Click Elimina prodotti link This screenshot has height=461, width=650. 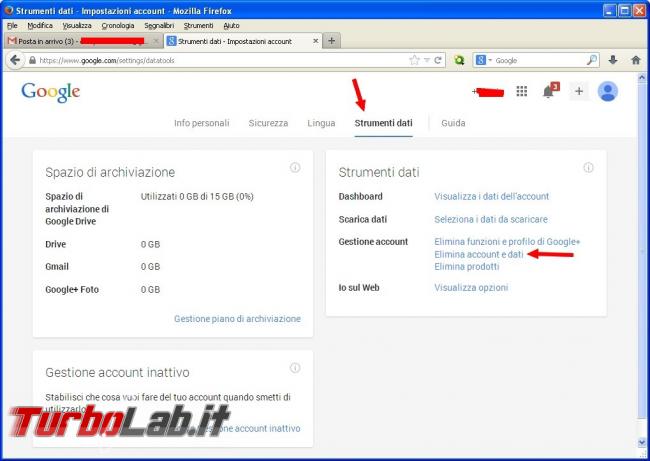[x=466, y=267]
